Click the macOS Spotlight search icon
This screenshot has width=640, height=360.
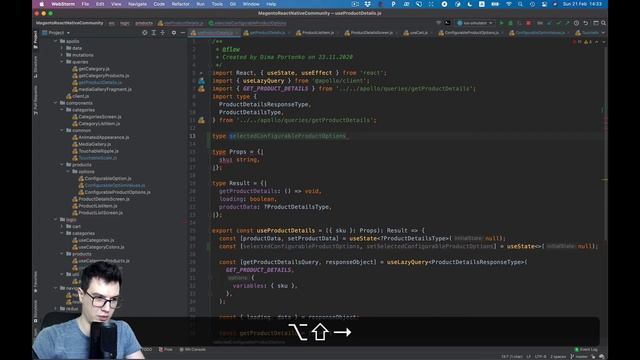click(x=520, y=4)
